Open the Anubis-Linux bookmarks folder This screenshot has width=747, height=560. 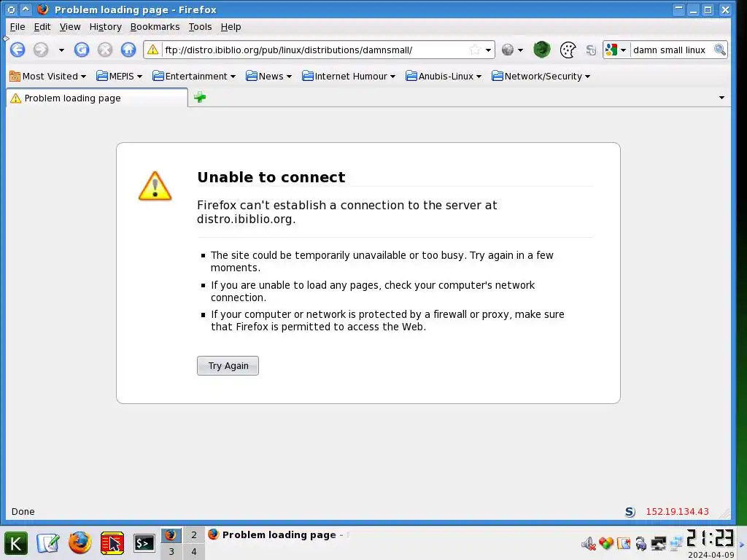coord(444,76)
